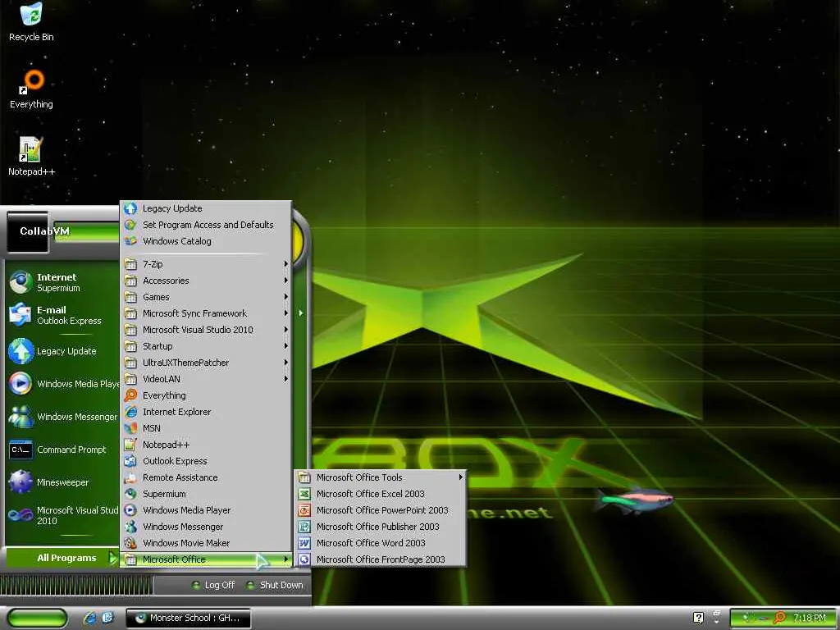Open Internet Explorer quick launch icon
This screenshot has width=840, height=630.
90,619
